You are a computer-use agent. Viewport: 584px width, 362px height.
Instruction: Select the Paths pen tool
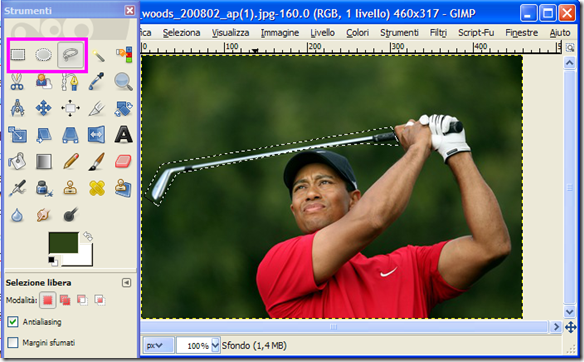coord(70,82)
